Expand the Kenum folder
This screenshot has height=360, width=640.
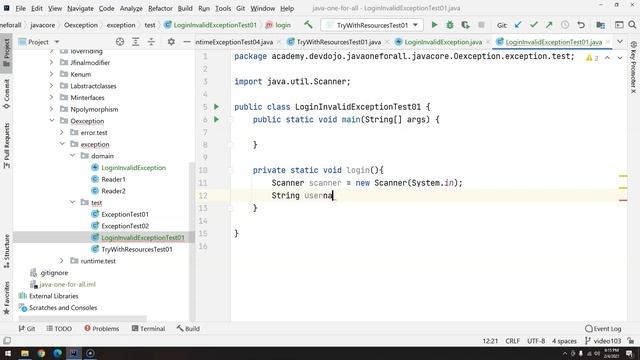pyautogui.click(x=52, y=74)
